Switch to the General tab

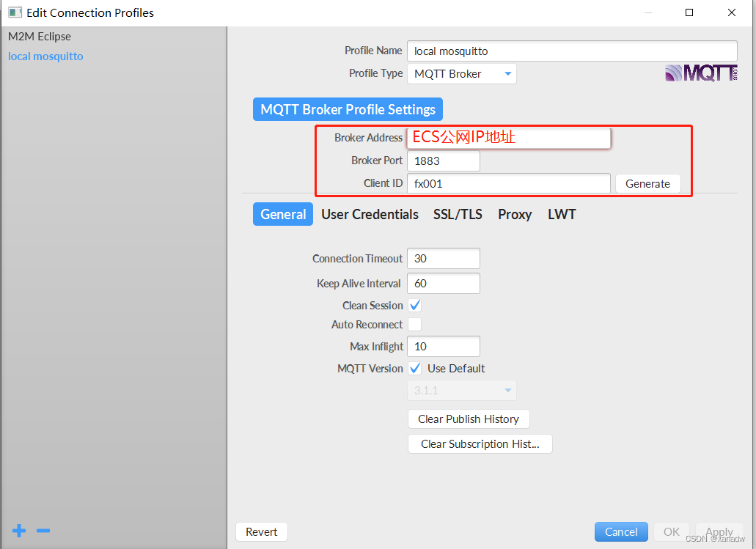283,214
